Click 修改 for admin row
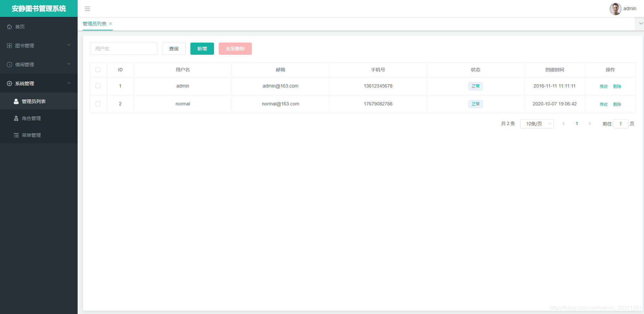The height and width of the screenshot is (314, 644). point(603,86)
